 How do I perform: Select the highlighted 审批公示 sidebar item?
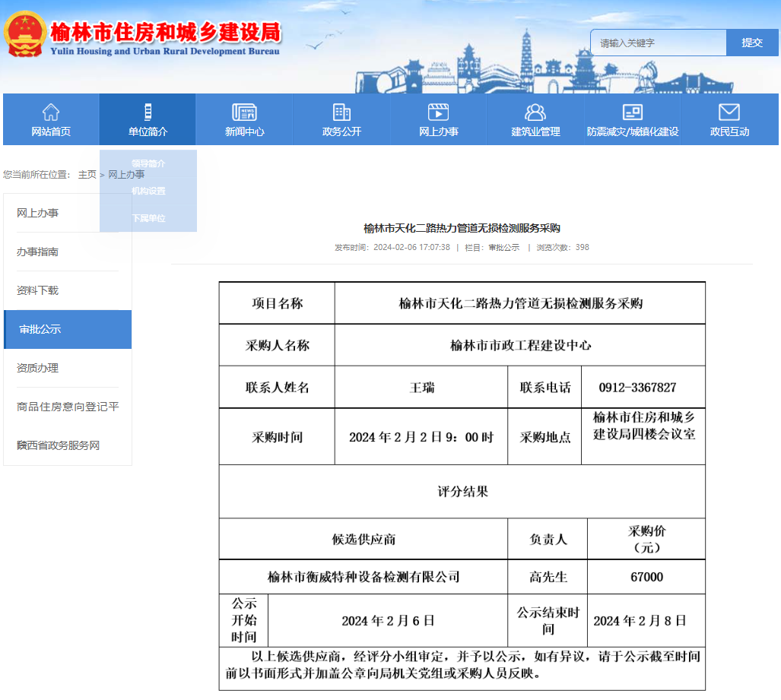pyautogui.click(x=68, y=329)
